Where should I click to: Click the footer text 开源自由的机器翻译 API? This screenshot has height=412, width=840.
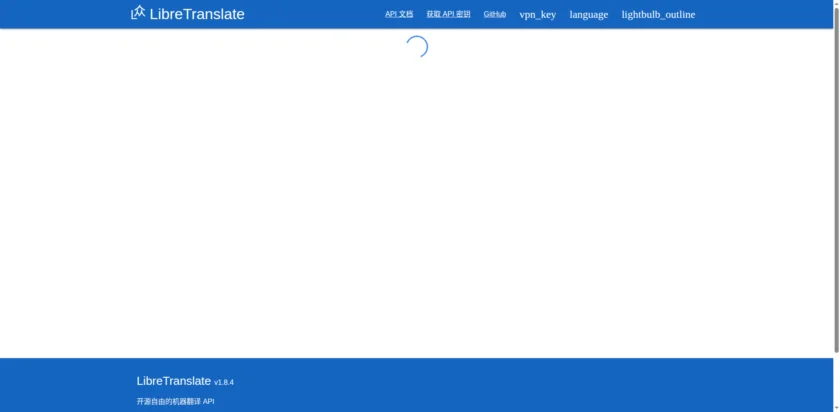(x=176, y=401)
